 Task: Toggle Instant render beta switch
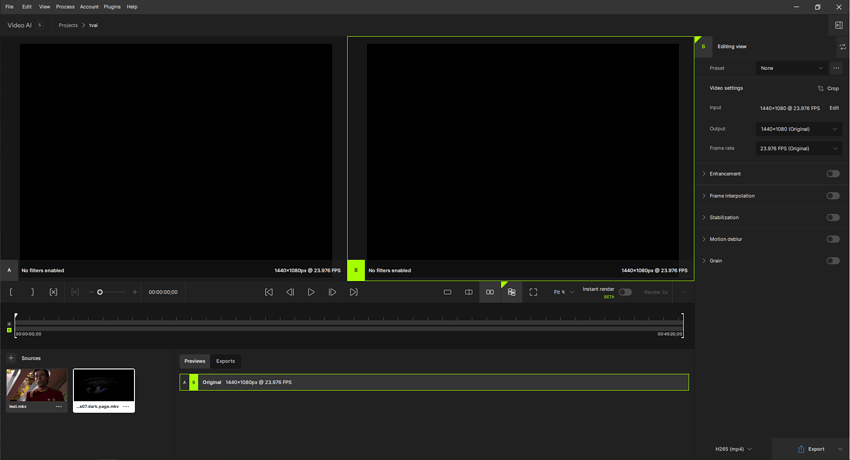tap(626, 292)
